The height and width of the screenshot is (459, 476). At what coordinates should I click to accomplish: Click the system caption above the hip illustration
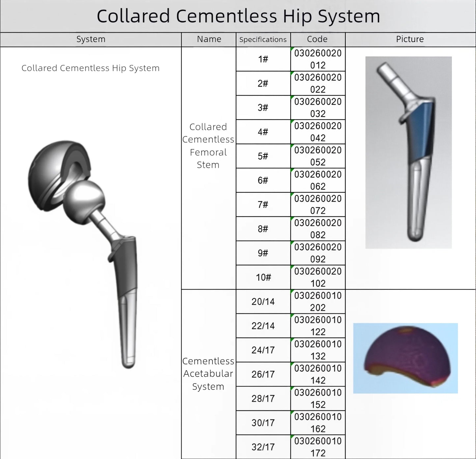[x=91, y=68]
